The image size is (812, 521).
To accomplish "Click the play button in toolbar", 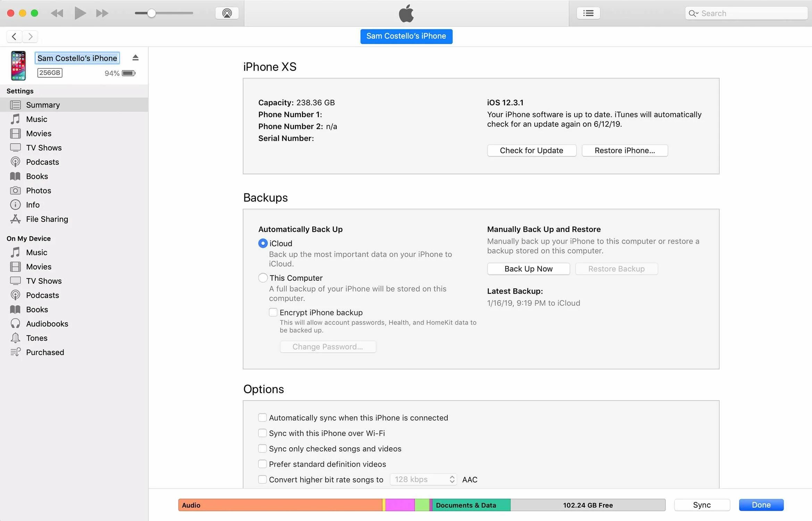I will click(80, 13).
